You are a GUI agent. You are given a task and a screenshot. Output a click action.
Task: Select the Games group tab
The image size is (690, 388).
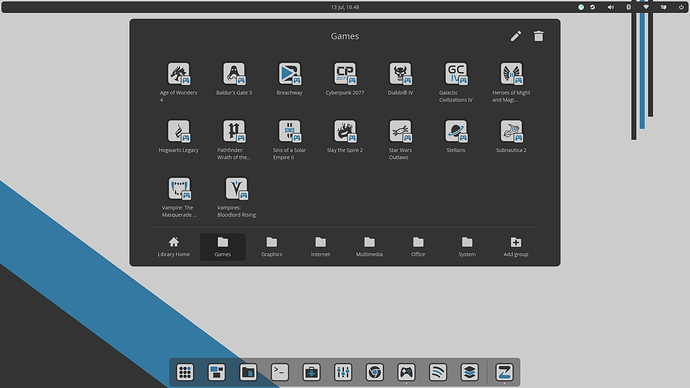pos(223,247)
